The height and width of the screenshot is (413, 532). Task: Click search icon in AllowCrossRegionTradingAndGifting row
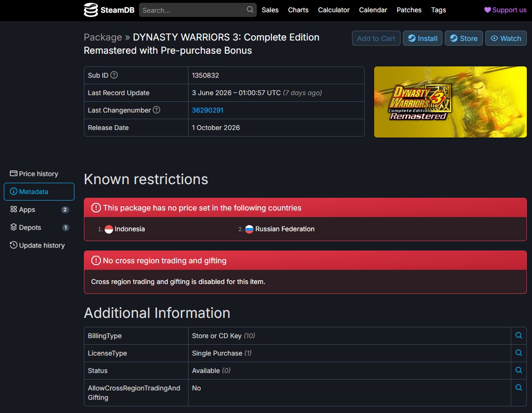(518, 387)
